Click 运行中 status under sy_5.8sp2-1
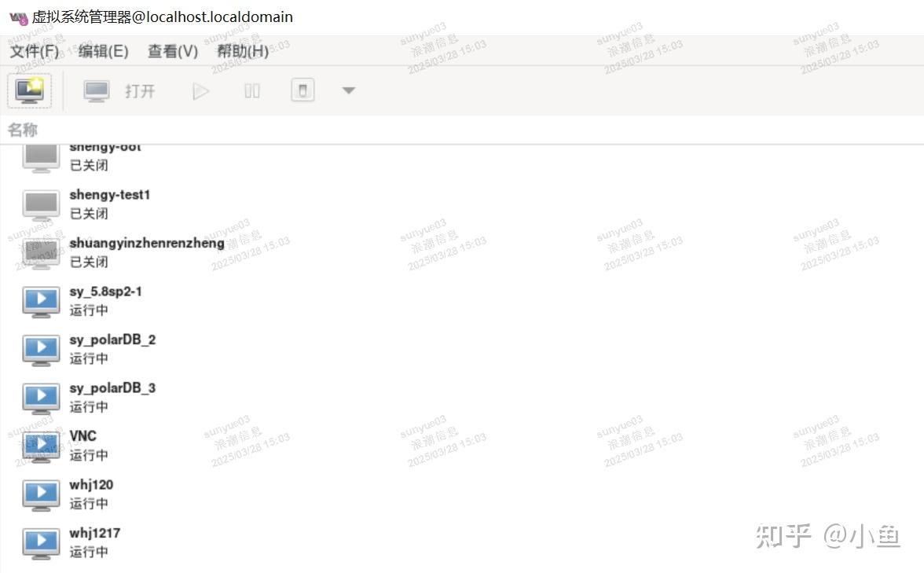 point(89,310)
